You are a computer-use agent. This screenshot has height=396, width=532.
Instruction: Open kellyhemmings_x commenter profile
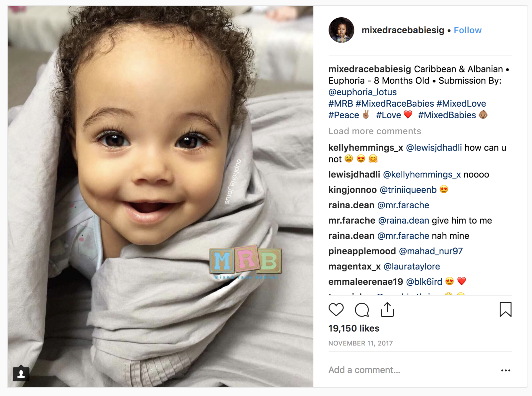[366, 148]
